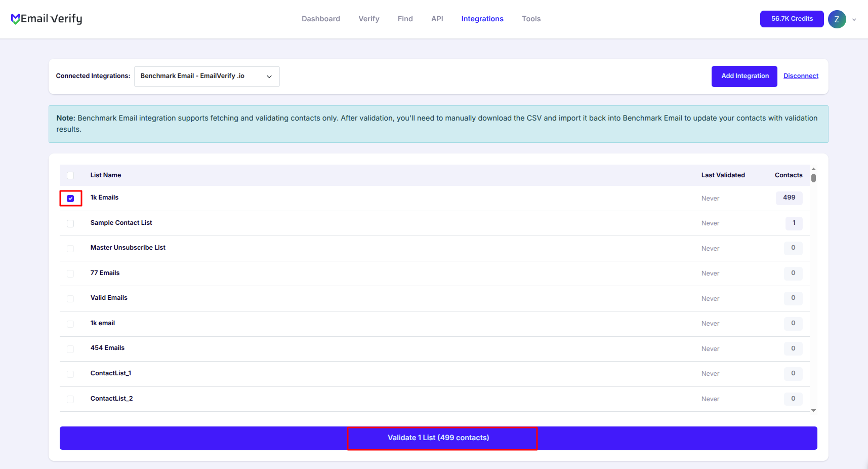Click Never in the ContactList_2 row

coord(710,399)
